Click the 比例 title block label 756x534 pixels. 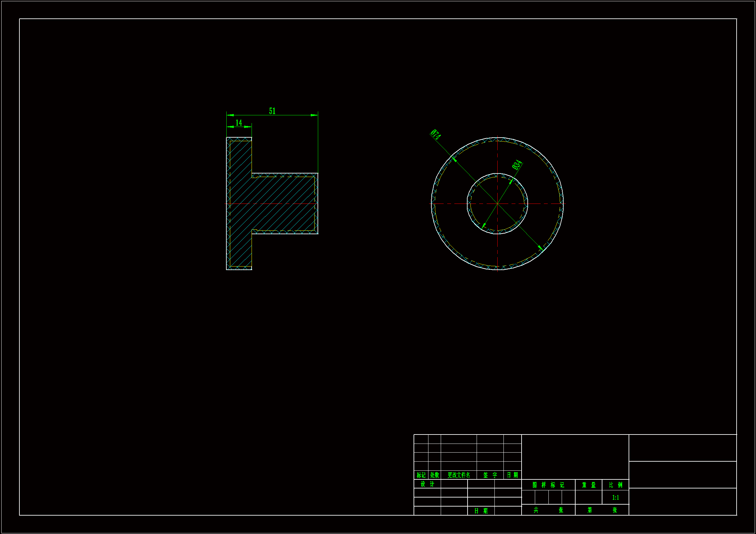pos(615,485)
